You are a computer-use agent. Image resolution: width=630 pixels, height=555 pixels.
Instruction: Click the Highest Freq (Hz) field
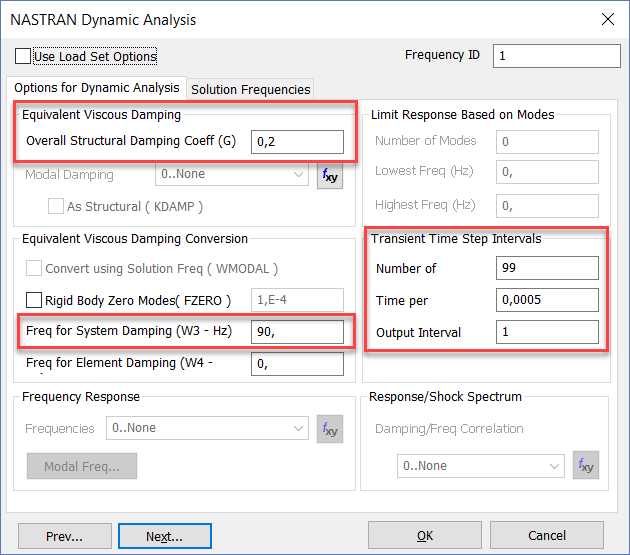[547, 206]
